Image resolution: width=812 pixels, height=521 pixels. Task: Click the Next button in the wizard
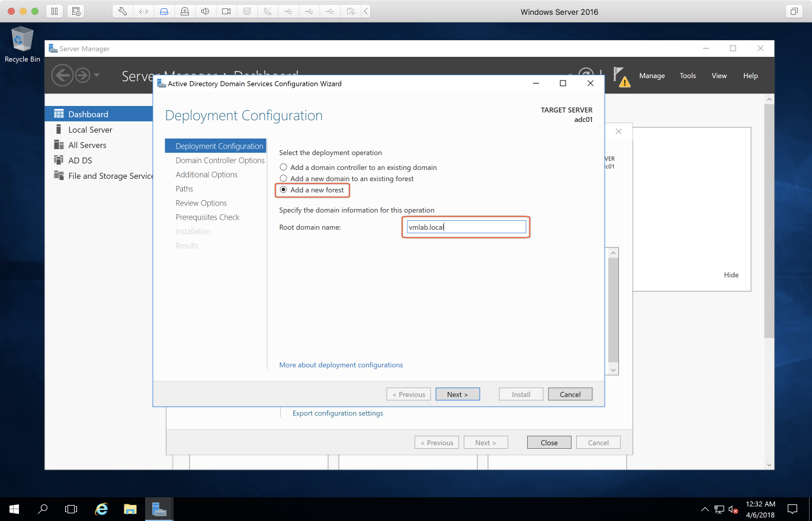pyautogui.click(x=457, y=394)
